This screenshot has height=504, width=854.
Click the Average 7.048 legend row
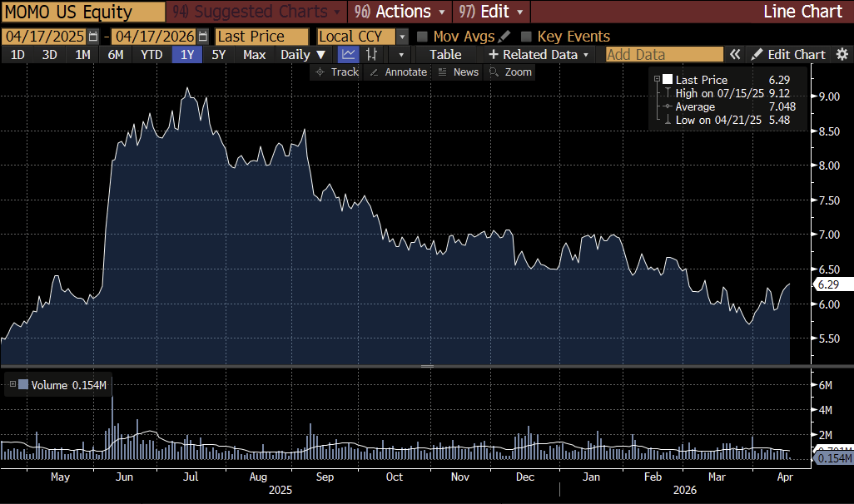click(x=729, y=106)
